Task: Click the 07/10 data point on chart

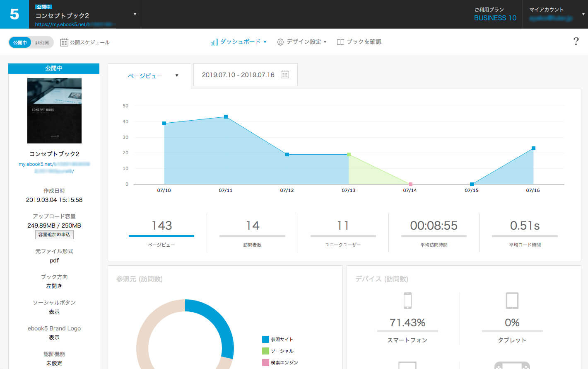Action: [x=164, y=124]
